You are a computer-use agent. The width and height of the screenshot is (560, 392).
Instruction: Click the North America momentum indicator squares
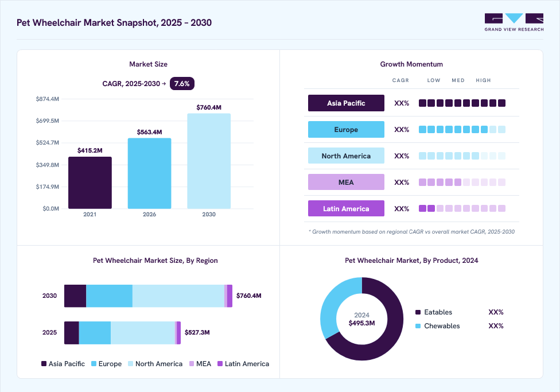click(x=462, y=156)
